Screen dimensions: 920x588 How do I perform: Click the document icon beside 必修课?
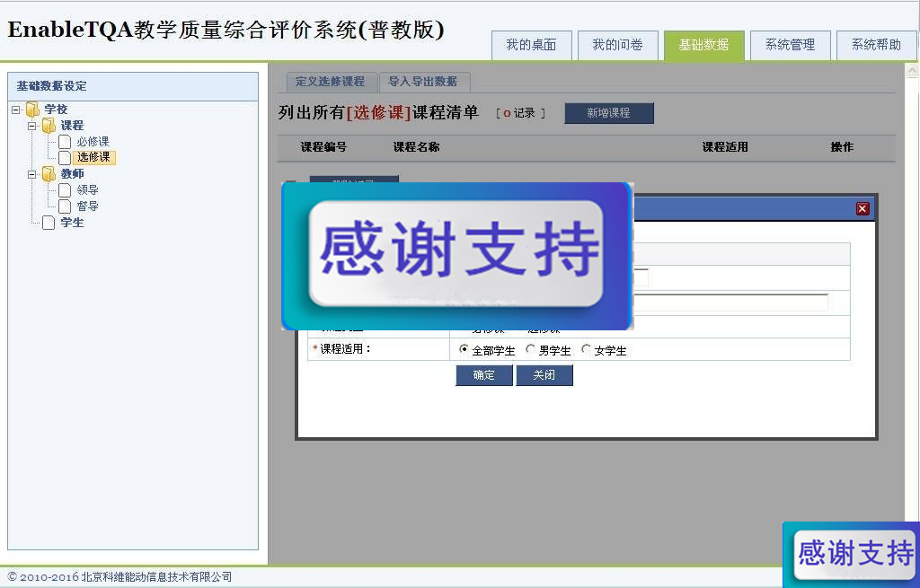point(65,142)
